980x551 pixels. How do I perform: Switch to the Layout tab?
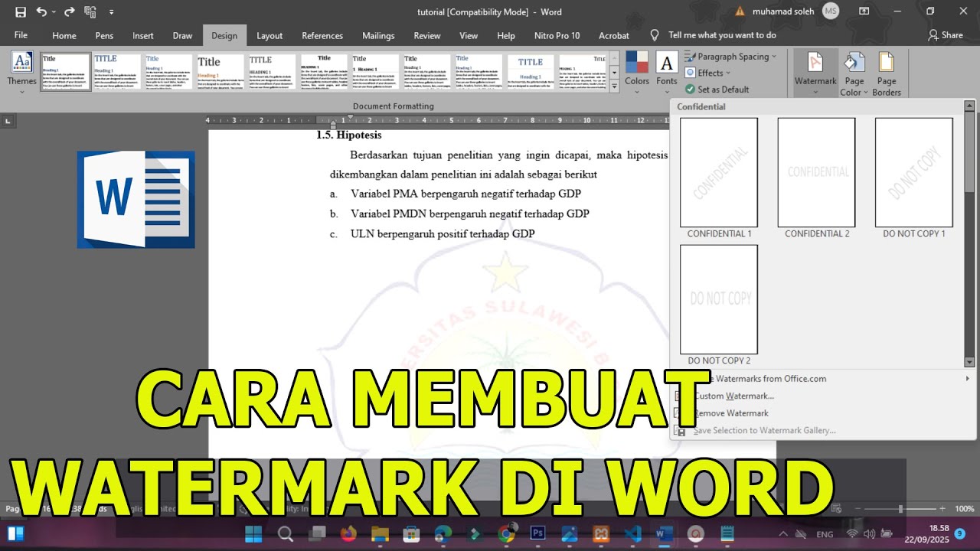click(269, 35)
